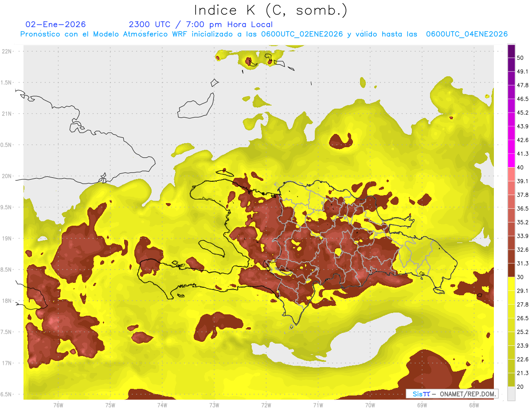Click the legend value '50'
The height and width of the screenshot is (411, 532).
click(x=521, y=58)
